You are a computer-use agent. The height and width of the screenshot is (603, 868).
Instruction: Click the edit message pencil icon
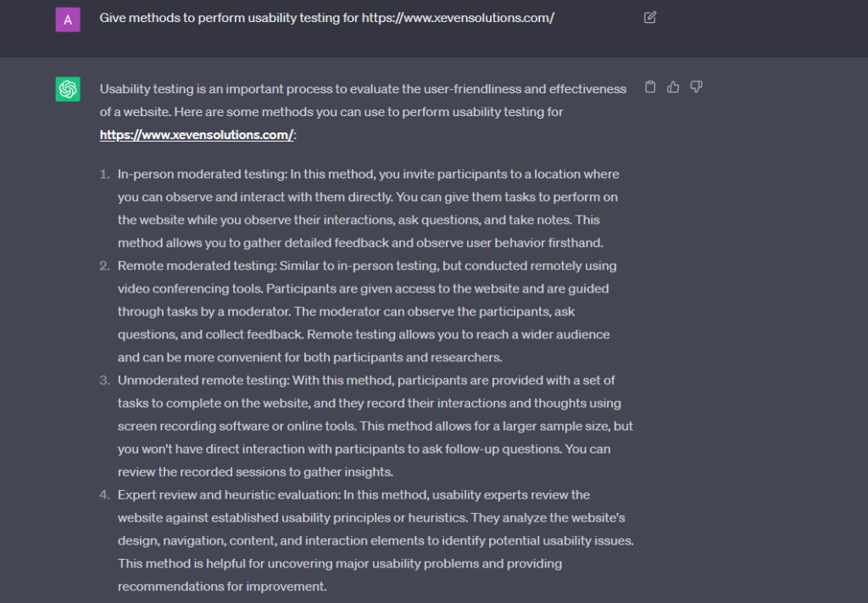tap(650, 17)
